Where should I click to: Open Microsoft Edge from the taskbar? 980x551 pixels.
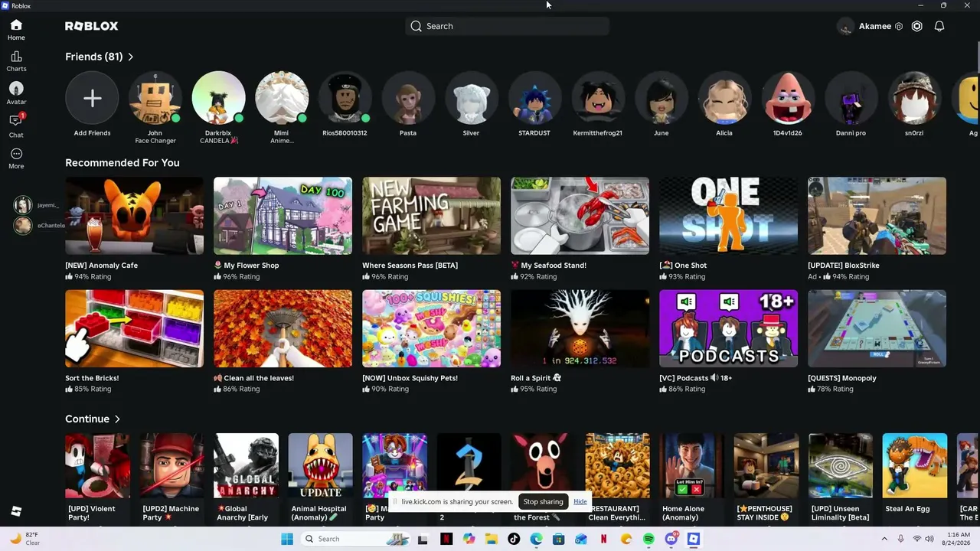coord(536,539)
